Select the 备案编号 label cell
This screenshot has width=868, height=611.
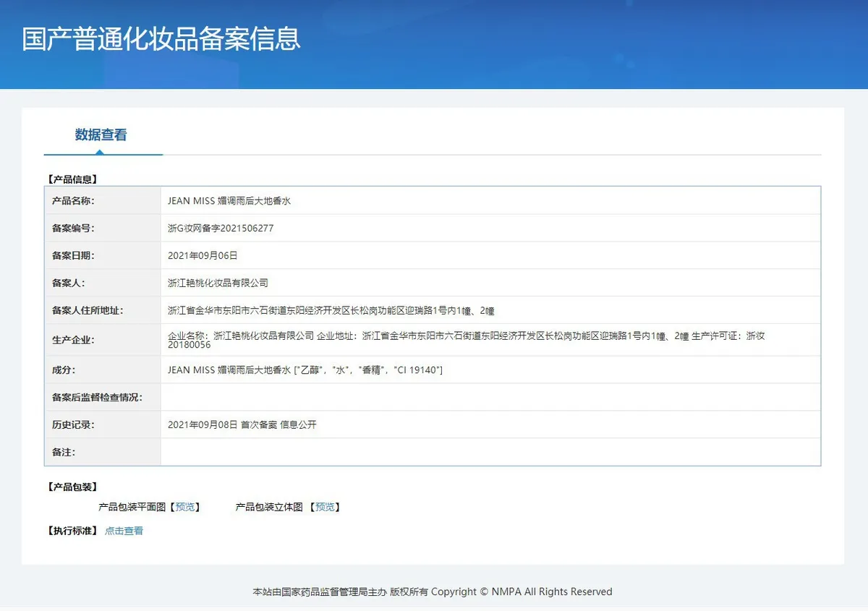103,228
